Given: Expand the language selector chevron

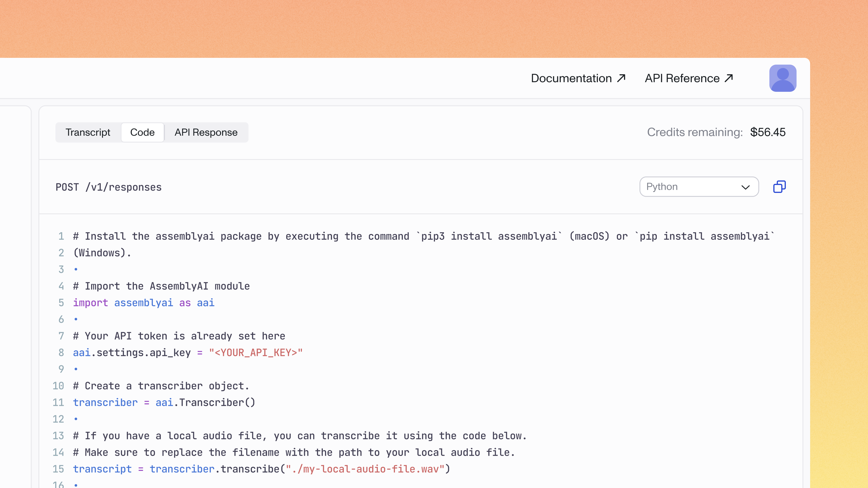Looking at the screenshot, I should coord(745,187).
